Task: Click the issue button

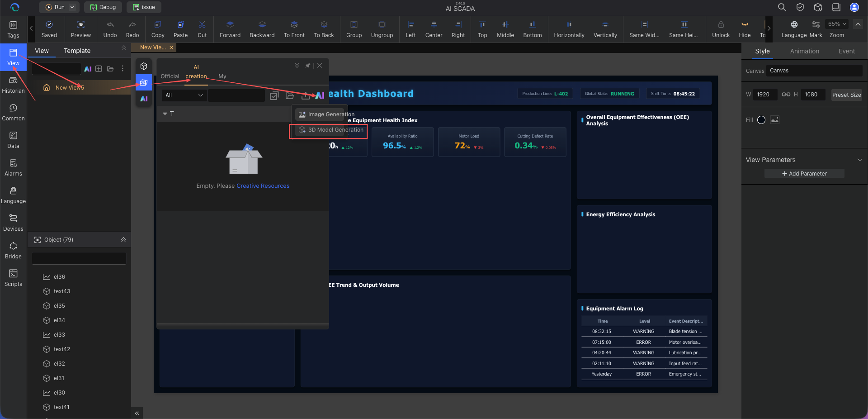Action: click(x=144, y=7)
